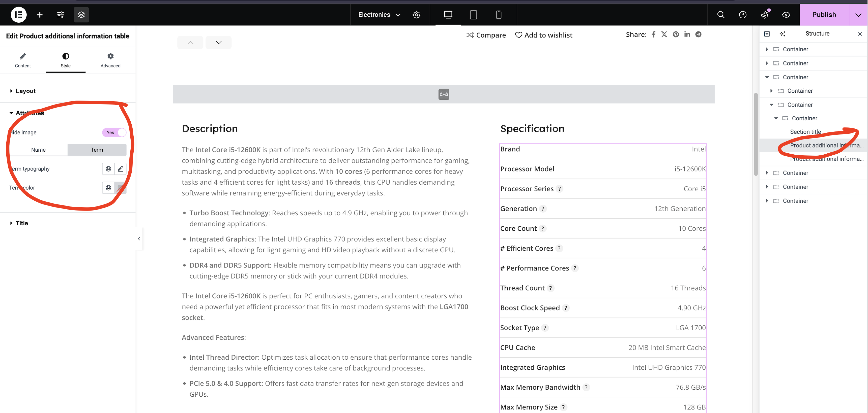Preview changes with the eye icon
The image size is (868, 413).
[786, 14]
